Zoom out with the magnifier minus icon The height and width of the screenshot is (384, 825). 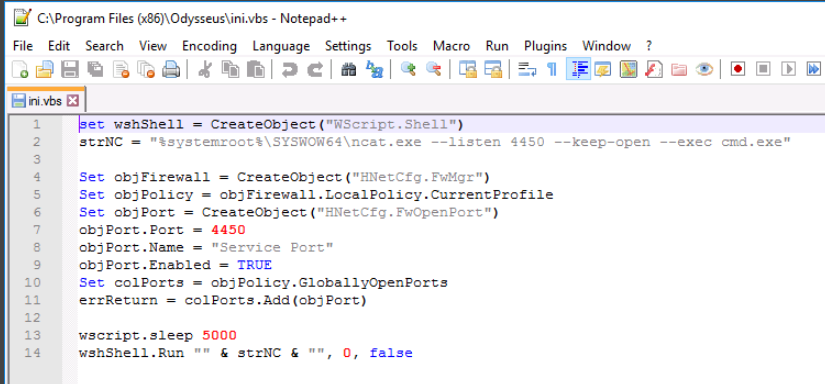(x=433, y=69)
